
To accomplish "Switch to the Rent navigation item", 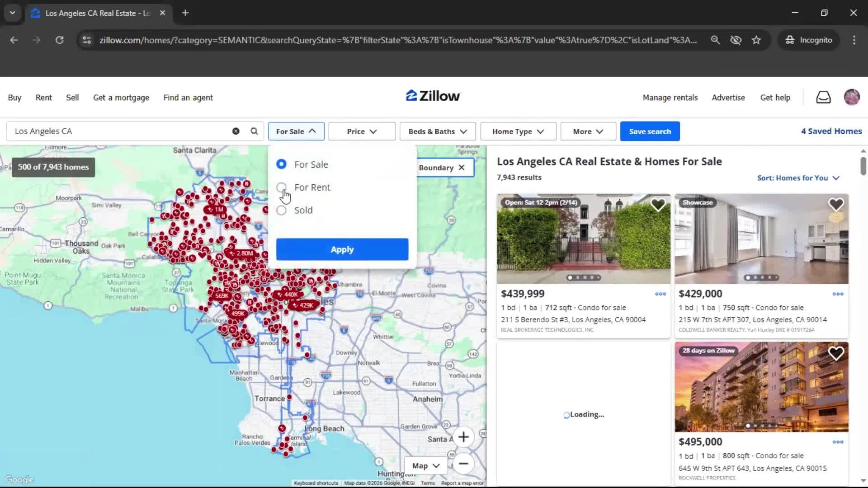I will click(x=43, y=97).
